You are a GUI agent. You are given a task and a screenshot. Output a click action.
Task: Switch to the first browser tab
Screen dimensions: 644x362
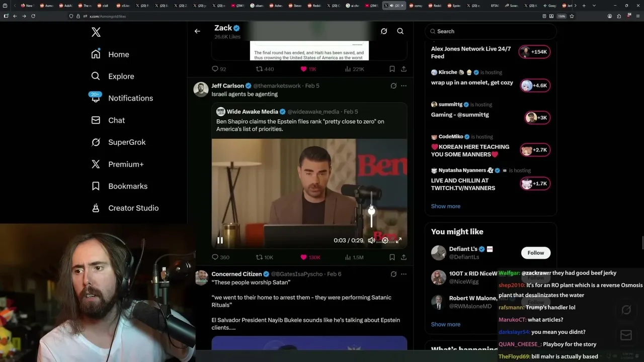pos(27,6)
